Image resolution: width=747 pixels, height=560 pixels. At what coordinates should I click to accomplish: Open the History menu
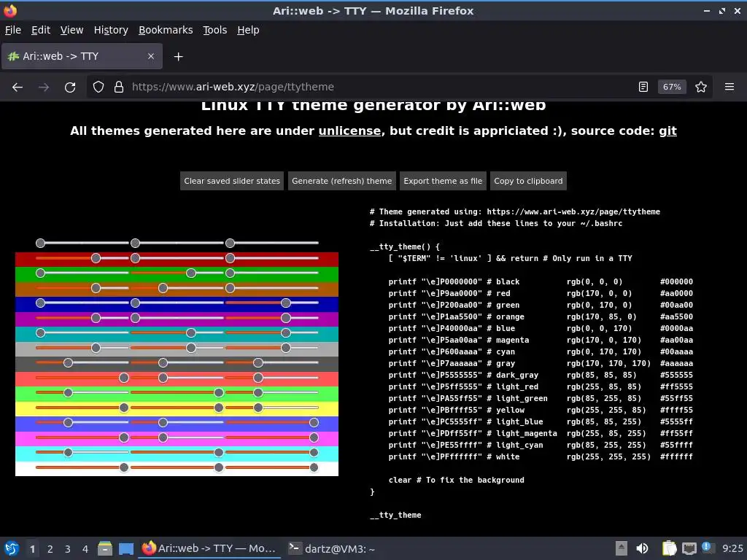(111, 30)
